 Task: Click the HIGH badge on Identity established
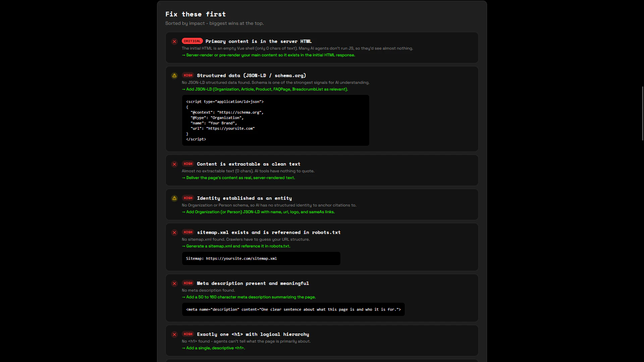click(188, 198)
